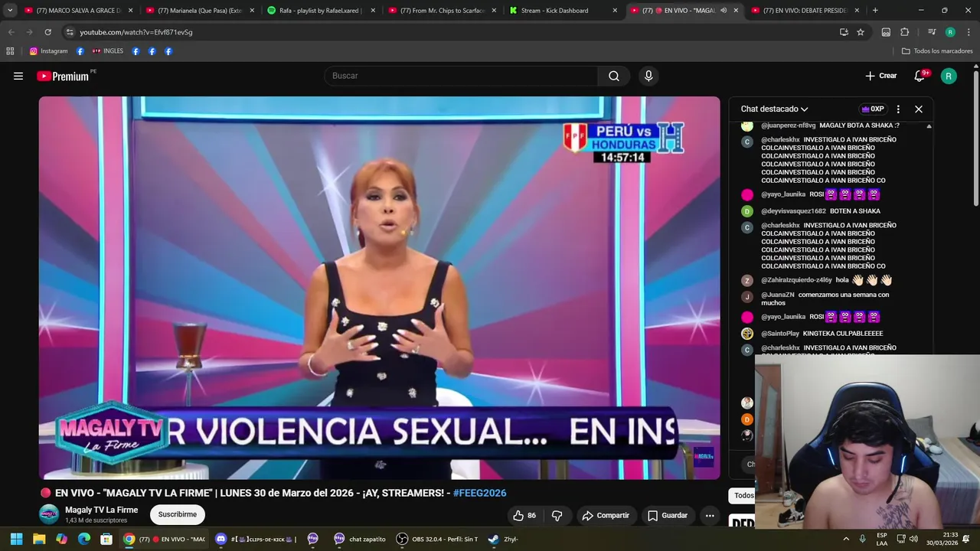The height and width of the screenshot is (551, 980).
Task: Open a new browser tab
Action: [x=875, y=11]
